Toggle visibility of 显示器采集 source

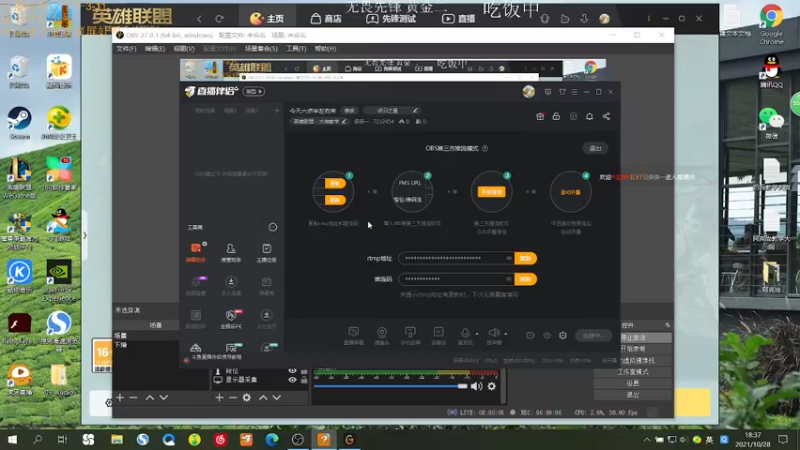(292, 380)
